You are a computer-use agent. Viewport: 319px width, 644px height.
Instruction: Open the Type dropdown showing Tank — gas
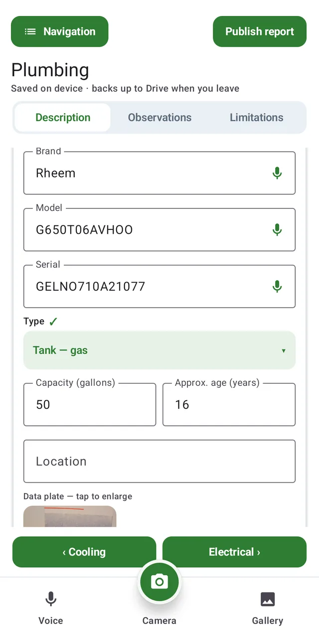159,350
